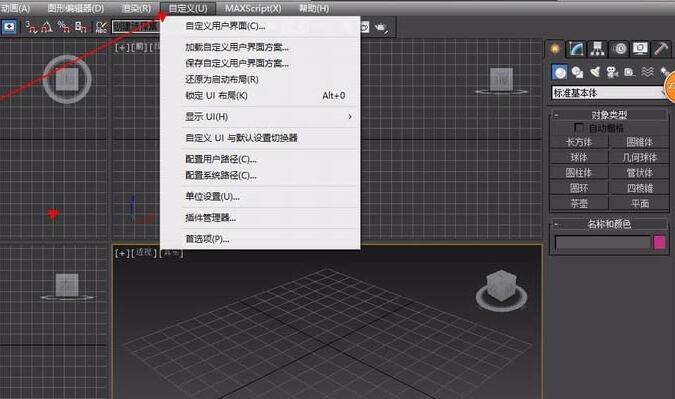The image size is (675, 399).
Task: Select the Shapes category icon
Action: coord(577,72)
